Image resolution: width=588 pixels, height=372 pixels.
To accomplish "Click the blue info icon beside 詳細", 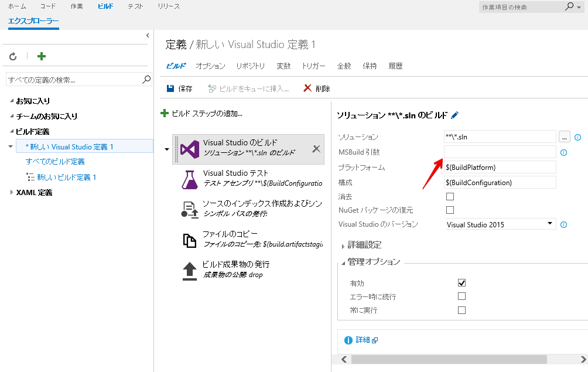I will pyautogui.click(x=348, y=340).
